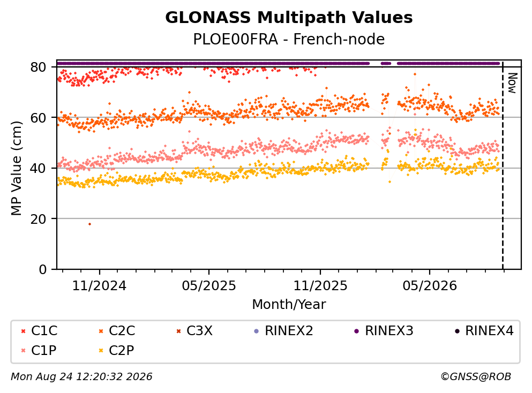Click the C3X legend label text
The image size is (532, 393).
click(x=199, y=331)
